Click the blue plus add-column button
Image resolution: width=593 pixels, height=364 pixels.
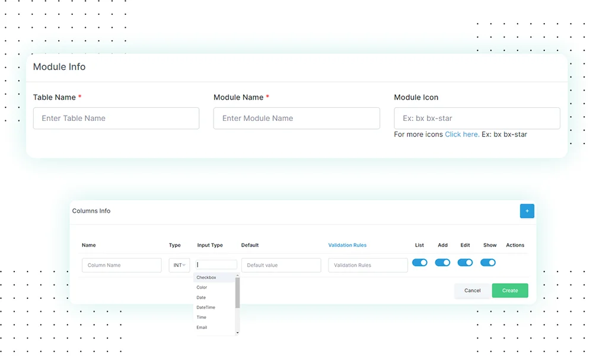(x=527, y=211)
